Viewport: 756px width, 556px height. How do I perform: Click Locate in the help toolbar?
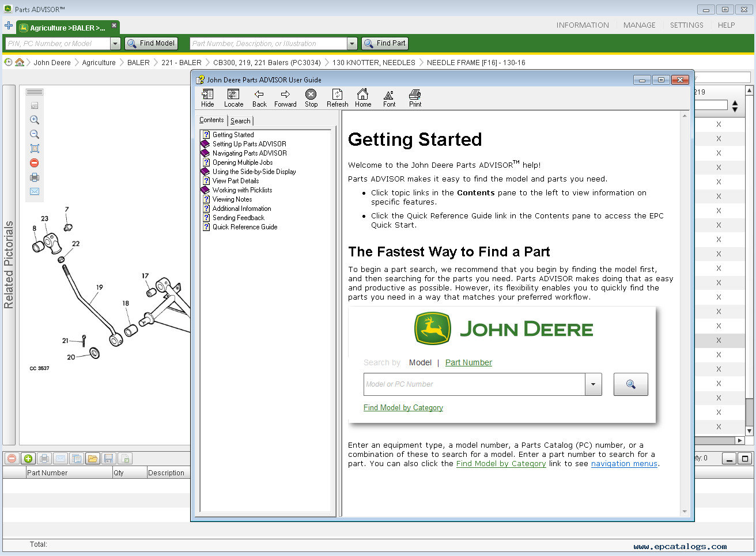(x=233, y=98)
